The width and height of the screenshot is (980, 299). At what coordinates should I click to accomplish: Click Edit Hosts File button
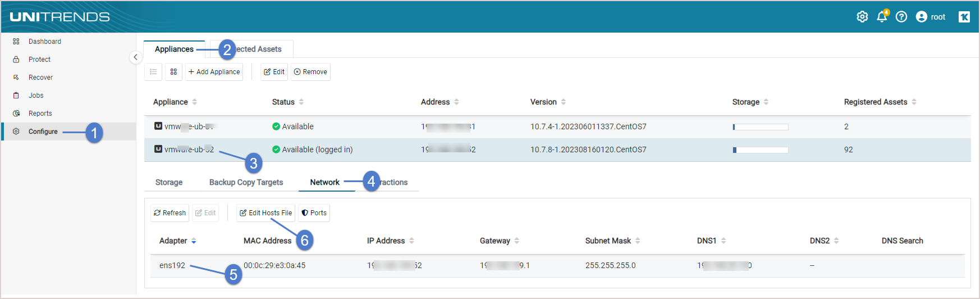click(265, 213)
